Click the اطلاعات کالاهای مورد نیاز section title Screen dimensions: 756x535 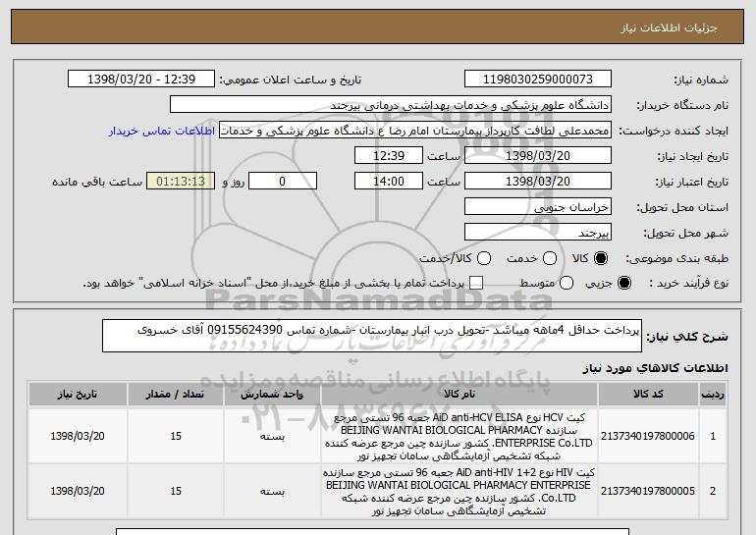[655, 368]
